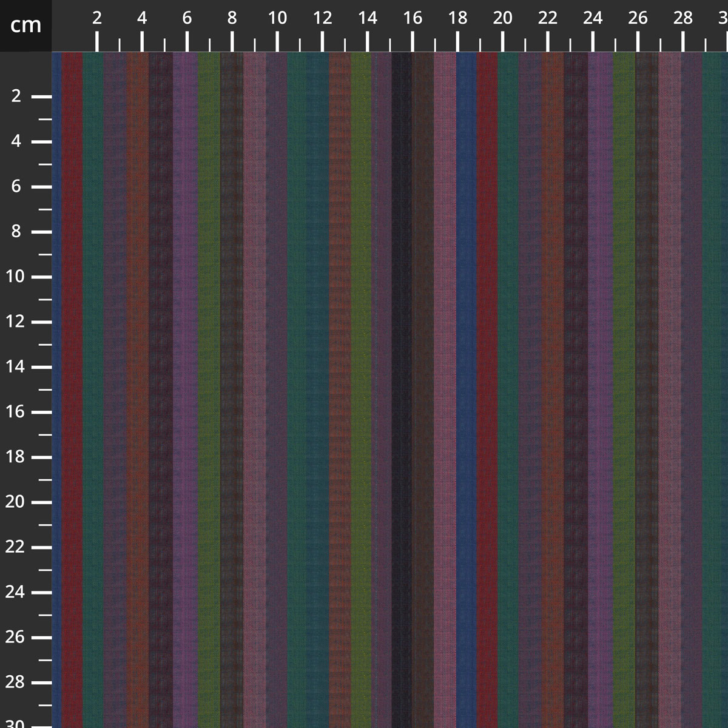
Task: Click the 16 mark on the horizontal ruler
Action: 413,18
